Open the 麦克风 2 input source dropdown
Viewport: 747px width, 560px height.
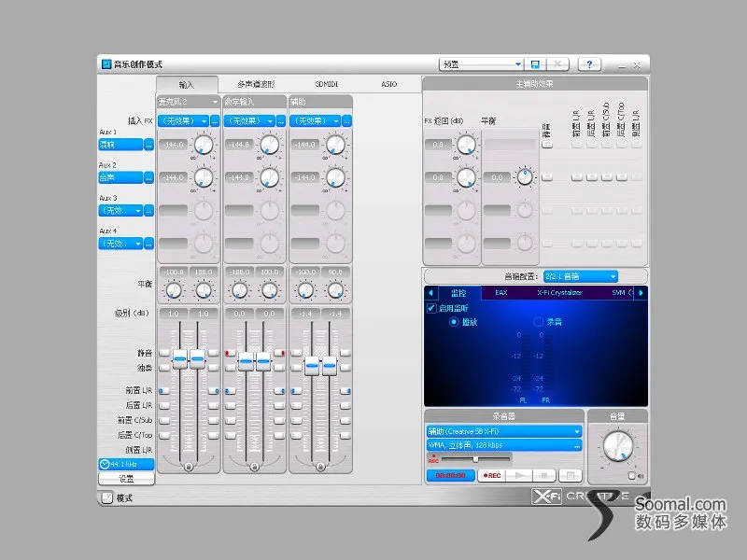click(x=189, y=102)
